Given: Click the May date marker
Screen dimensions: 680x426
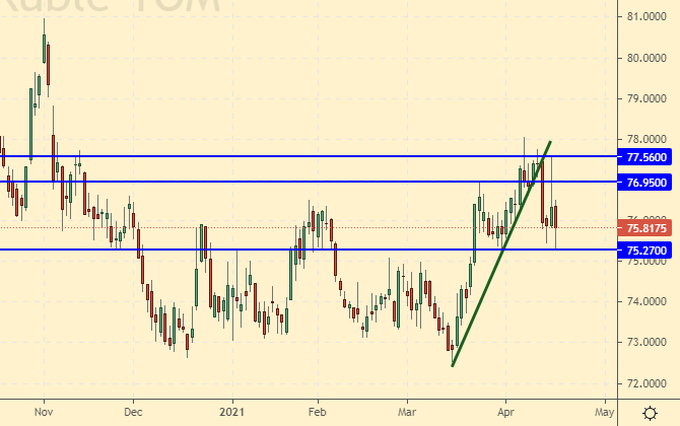Looking at the screenshot, I should click(603, 410).
